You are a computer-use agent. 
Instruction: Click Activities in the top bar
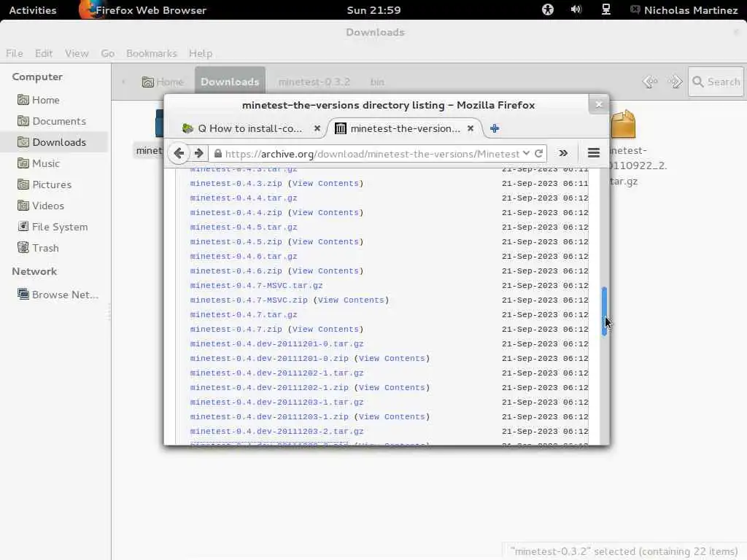[x=32, y=10]
